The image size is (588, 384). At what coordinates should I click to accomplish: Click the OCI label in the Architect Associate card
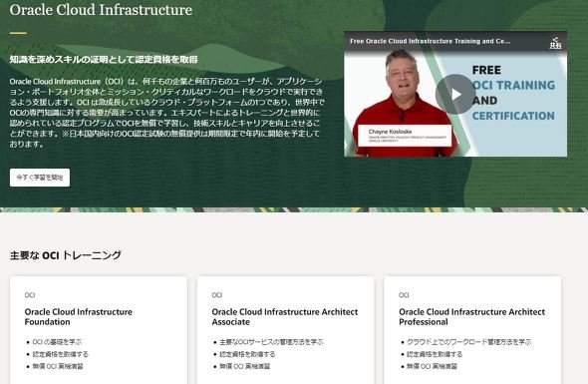pyautogui.click(x=216, y=295)
